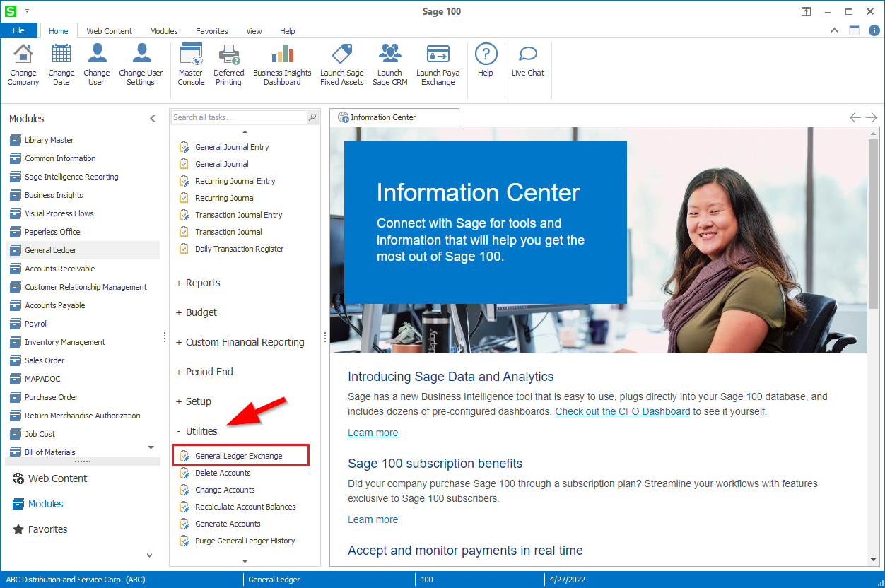Open the Accounts Receivable module
Viewport: 885px width, 588px height.
(x=52, y=269)
